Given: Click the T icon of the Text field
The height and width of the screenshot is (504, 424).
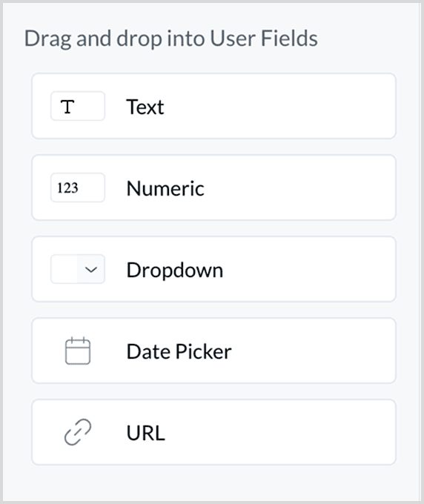Looking at the screenshot, I should pyautogui.click(x=67, y=107).
